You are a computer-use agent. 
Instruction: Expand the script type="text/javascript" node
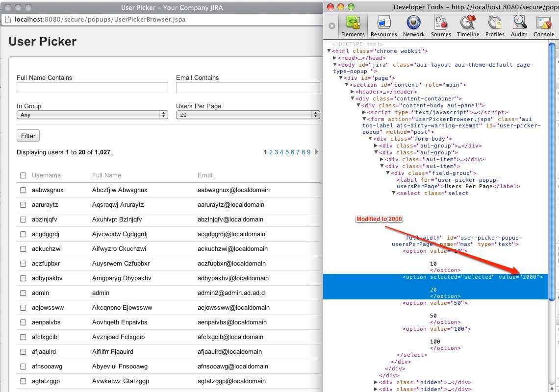click(364, 112)
